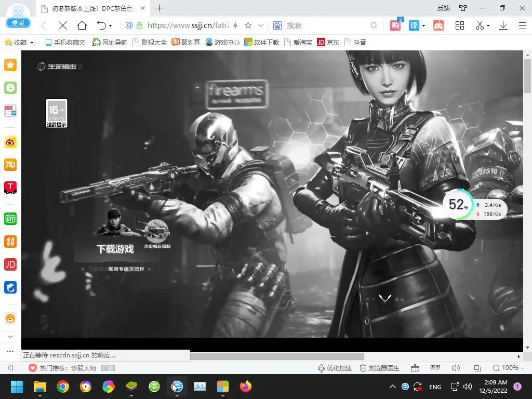The width and height of the screenshot is (532, 399).
Task: Open the 100% zoom level dropdown
Action: coord(508,368)
